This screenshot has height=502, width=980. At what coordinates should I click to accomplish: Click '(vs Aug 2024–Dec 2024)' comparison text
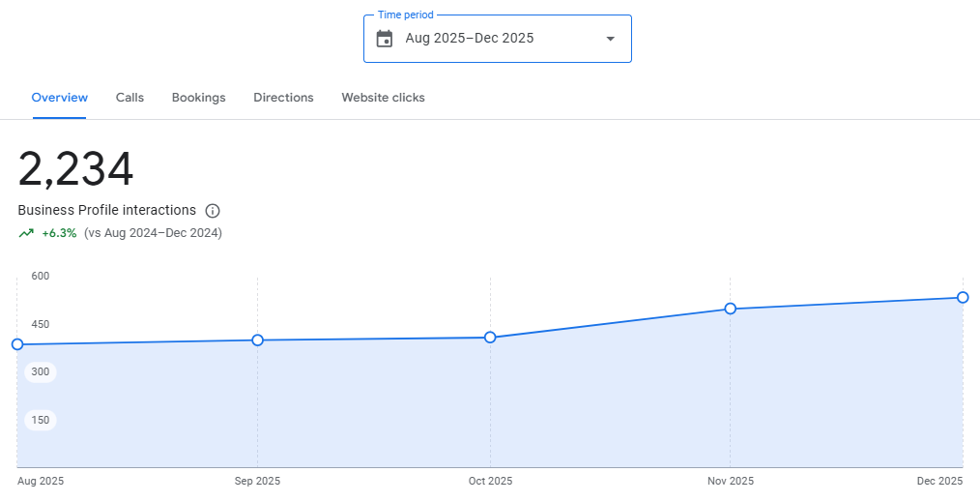point(153,233)
